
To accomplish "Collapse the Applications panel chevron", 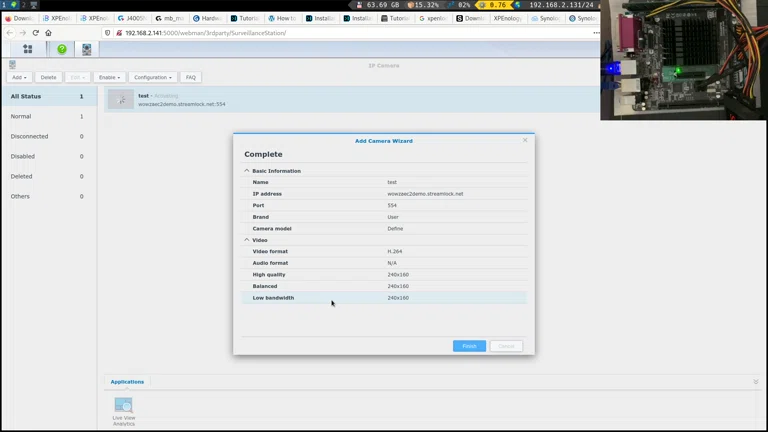I will (756, 382).
